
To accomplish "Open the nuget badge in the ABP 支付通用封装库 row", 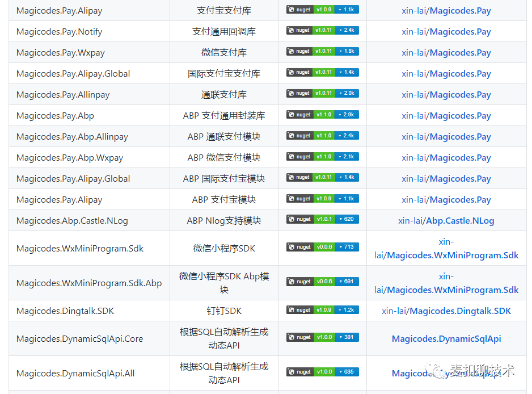I will (x=322, y=115).
